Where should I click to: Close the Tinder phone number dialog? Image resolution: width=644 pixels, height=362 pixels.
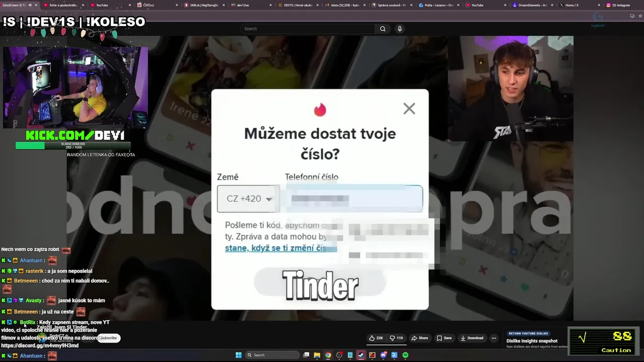409,109
